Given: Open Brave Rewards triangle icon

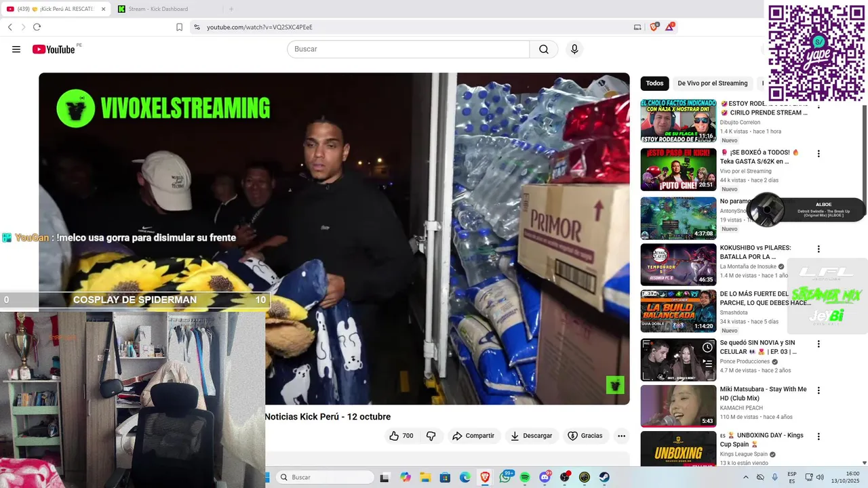Looking at the screenshot, I should coord(669,27).
